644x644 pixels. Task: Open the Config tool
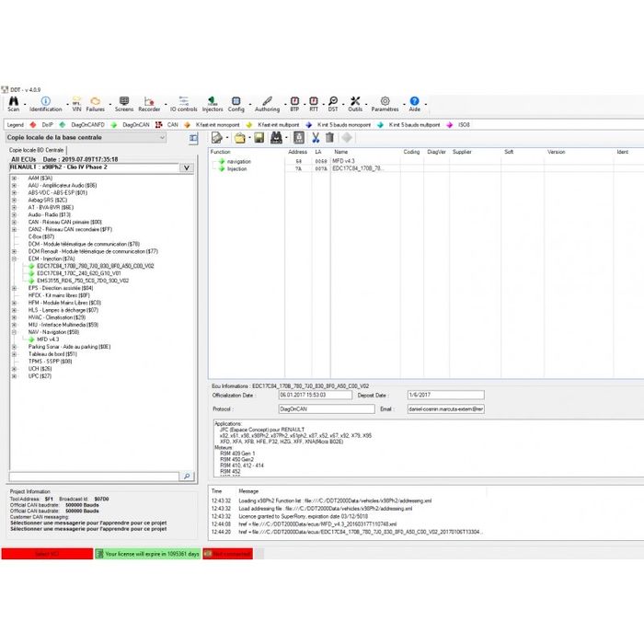(x=236, y=104)
